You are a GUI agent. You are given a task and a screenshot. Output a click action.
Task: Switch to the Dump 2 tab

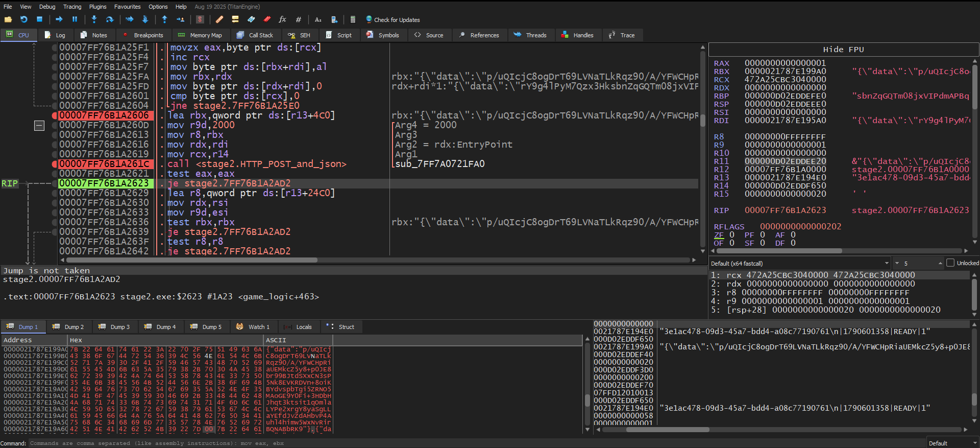[69, 327]
